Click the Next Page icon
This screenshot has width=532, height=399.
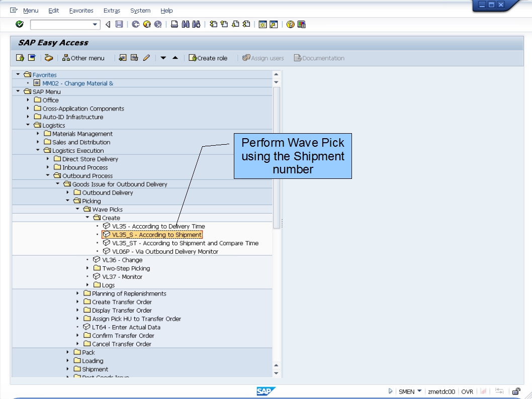pos(235,24)
